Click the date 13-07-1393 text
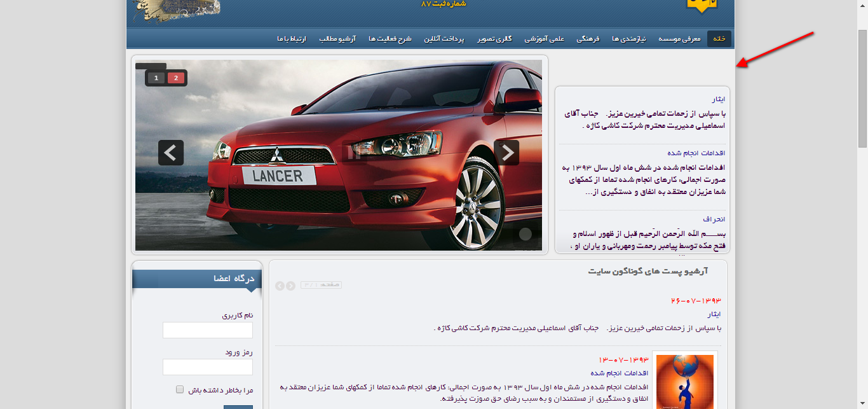 pyautogui.click(x=623, y=360)
